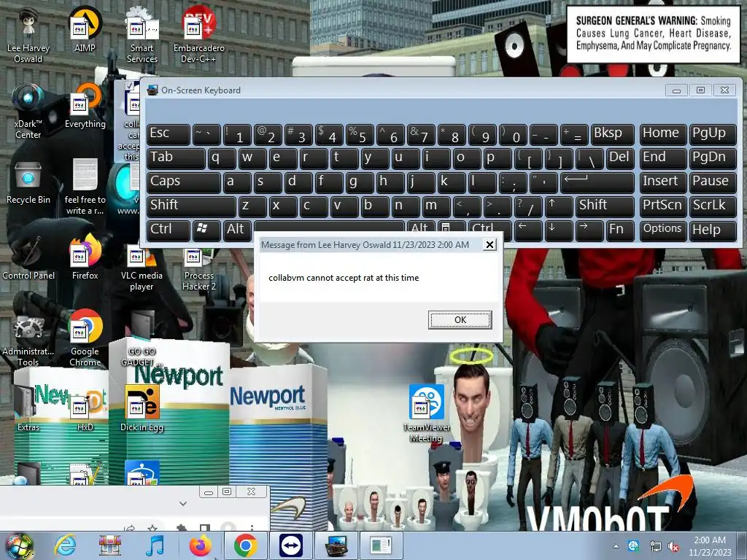
Task: Open the AIMP desktop shortcut
Action: (85, 29)
